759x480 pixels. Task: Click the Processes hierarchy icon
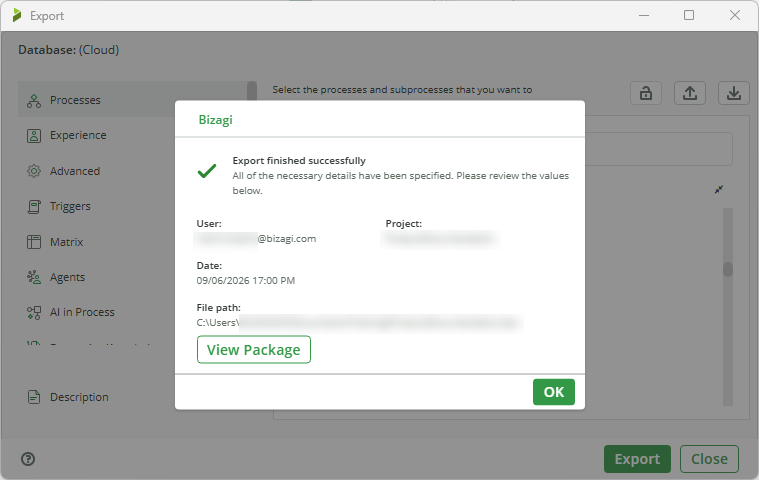point(34,101)
